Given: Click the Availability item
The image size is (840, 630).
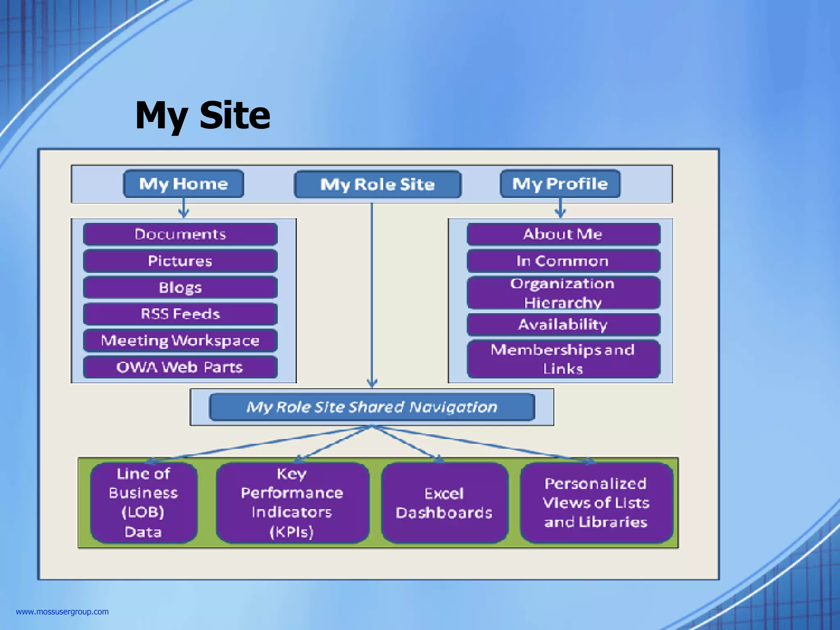Looking at the screenshot, I should click(563, 325).
